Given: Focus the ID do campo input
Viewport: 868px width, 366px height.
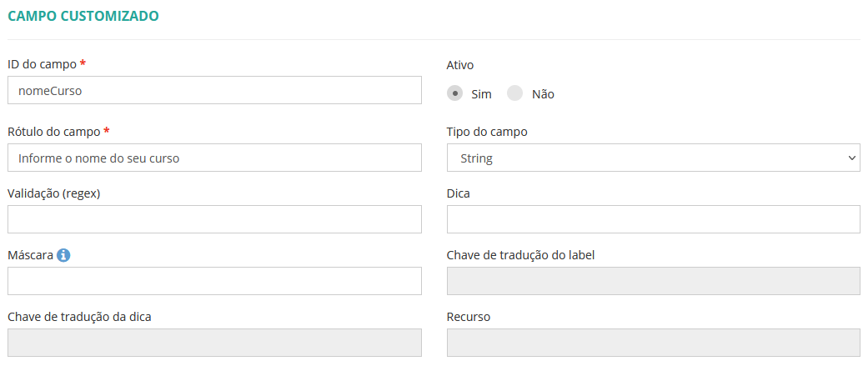Looking at the screenshot, I should [214, 90].
